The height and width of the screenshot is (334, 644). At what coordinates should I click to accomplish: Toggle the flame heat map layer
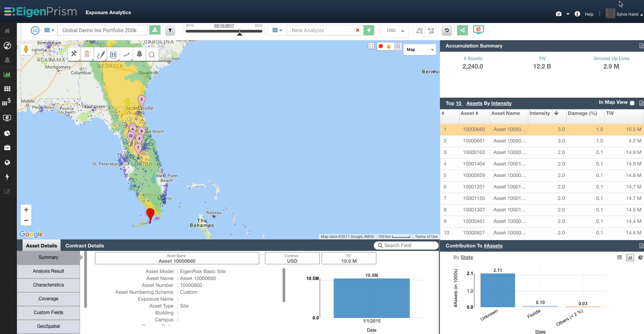point(389,46)
